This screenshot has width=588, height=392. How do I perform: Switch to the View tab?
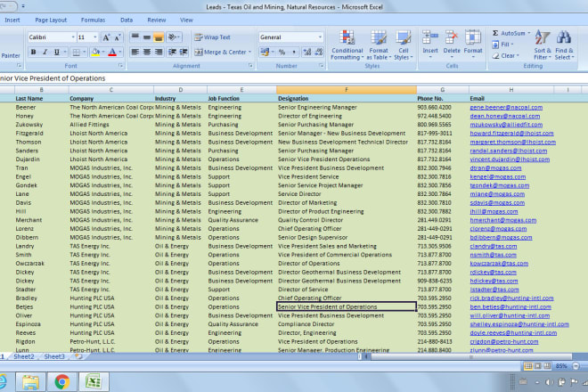(x=186, y=20)
